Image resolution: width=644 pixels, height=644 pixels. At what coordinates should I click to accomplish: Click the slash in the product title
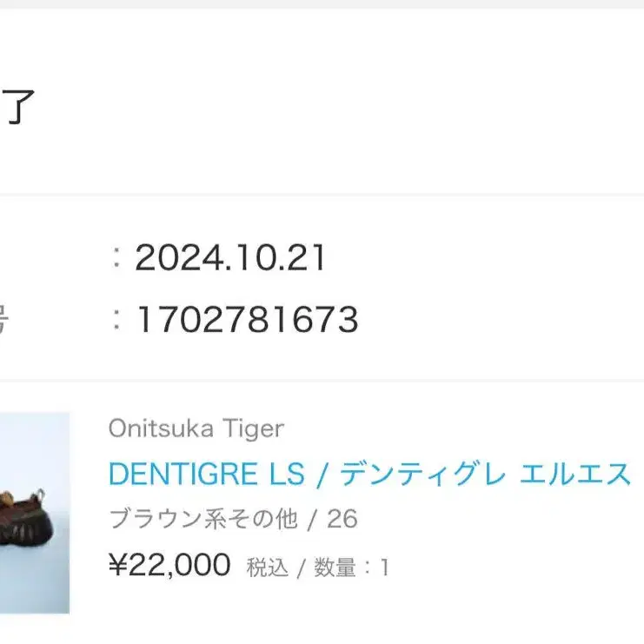[322, 474]
